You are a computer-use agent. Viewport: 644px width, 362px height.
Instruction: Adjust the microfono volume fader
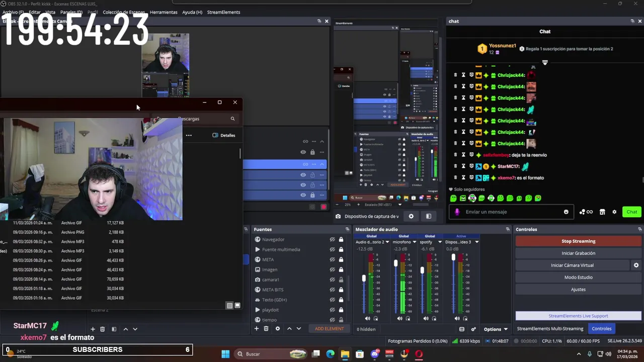click(396, 263)
